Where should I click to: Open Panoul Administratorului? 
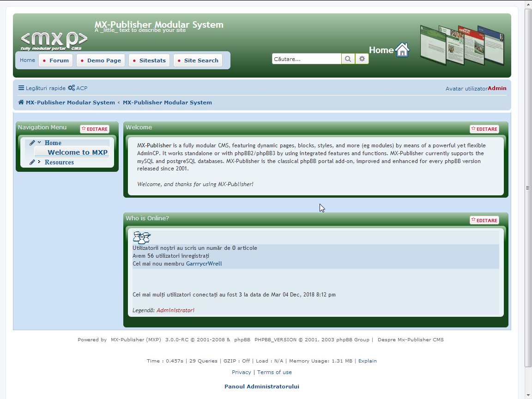click(261, 386)
